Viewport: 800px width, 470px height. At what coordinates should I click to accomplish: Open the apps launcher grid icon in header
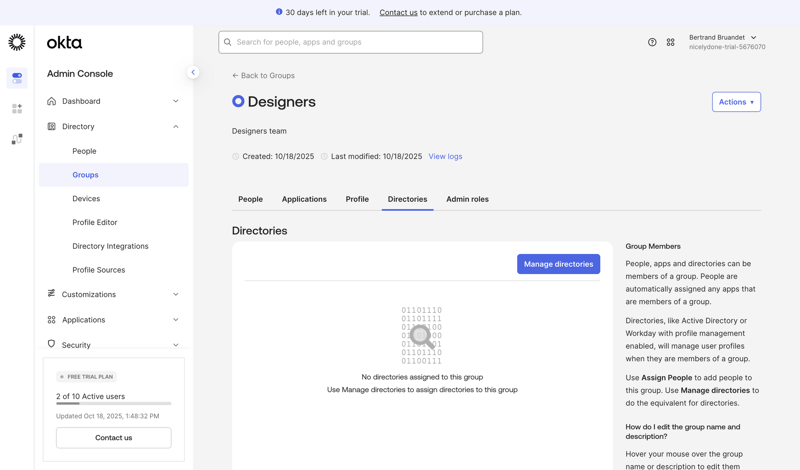670,42
